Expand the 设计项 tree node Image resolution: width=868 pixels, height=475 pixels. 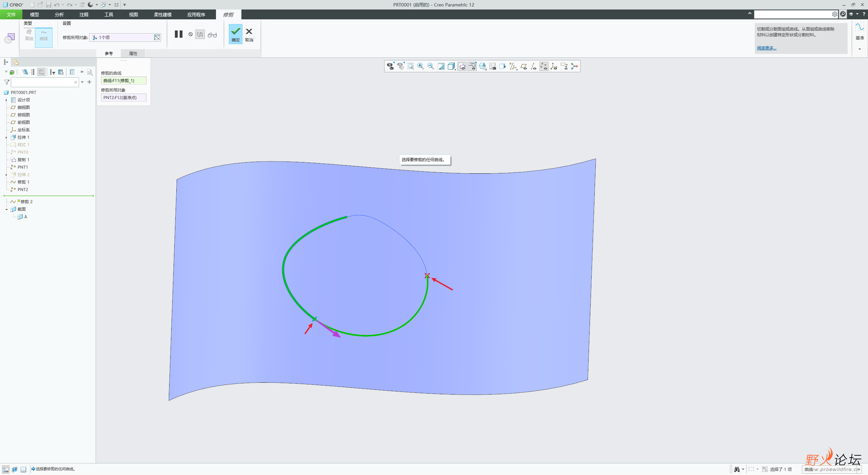(x=6, y=100)
